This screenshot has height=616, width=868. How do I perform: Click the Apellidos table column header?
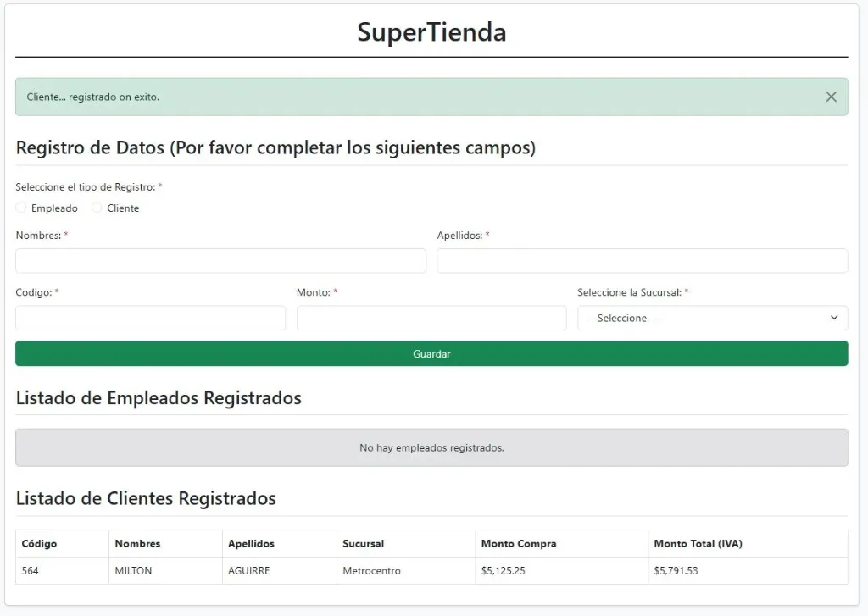[x=251, y=544]
